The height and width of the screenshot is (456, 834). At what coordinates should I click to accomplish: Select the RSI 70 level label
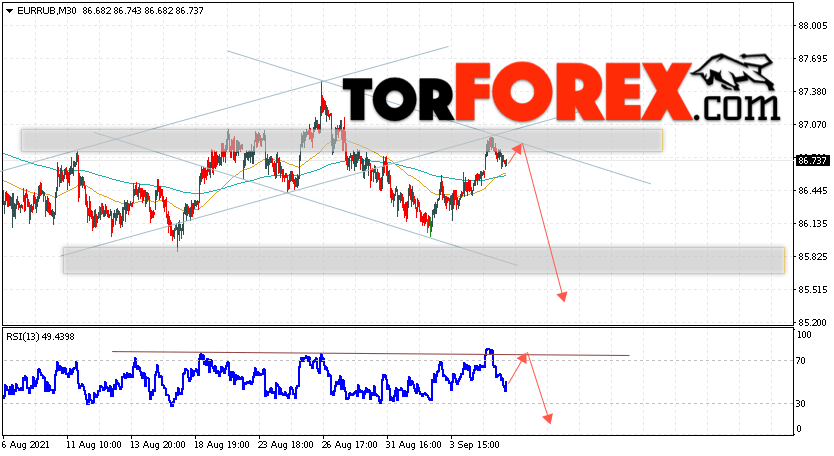click(801, 361)
